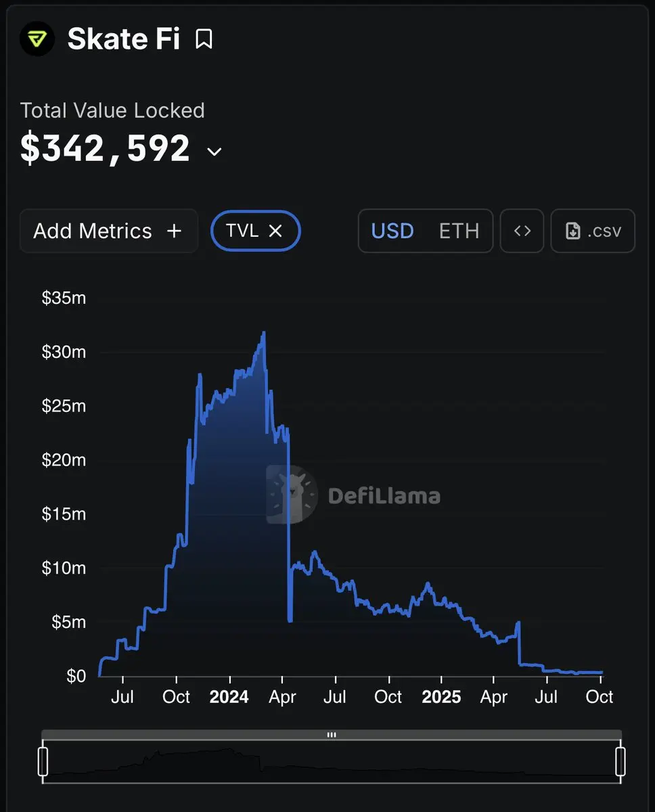Image resolution: width=655 pixels, height=812 pixels.
Task: Download chart data as .csv
Action: (x=593, y=231)
